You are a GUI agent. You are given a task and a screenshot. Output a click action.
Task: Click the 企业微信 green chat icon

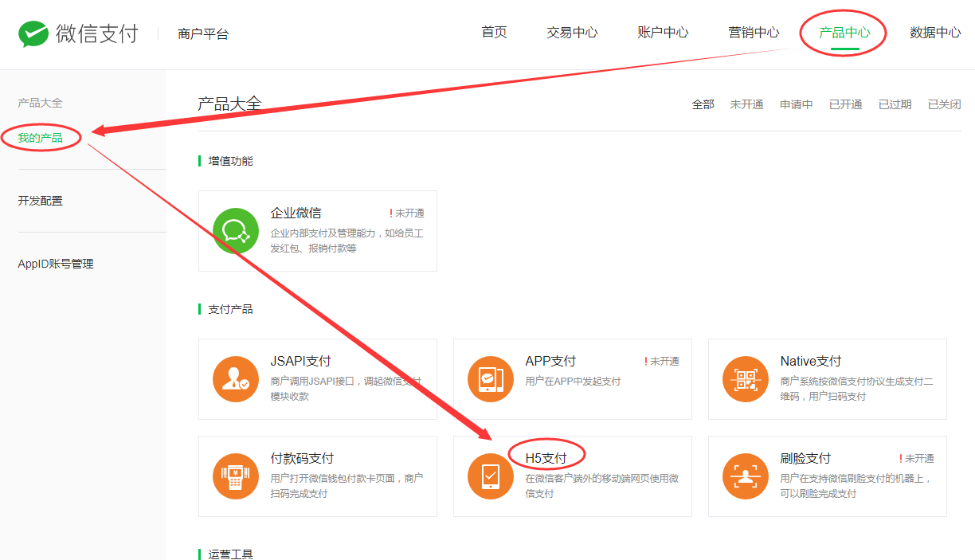(236, 231)
